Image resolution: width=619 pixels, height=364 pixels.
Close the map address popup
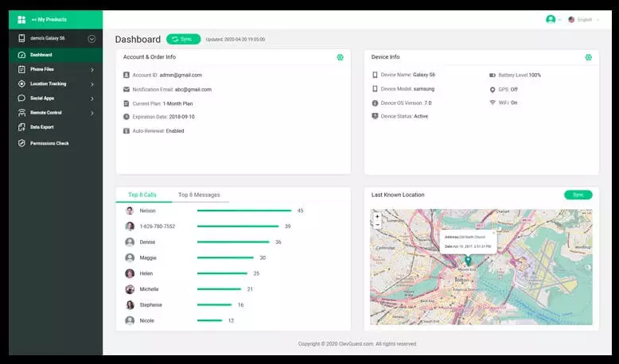pyautogui.click(x=492, y=234)
